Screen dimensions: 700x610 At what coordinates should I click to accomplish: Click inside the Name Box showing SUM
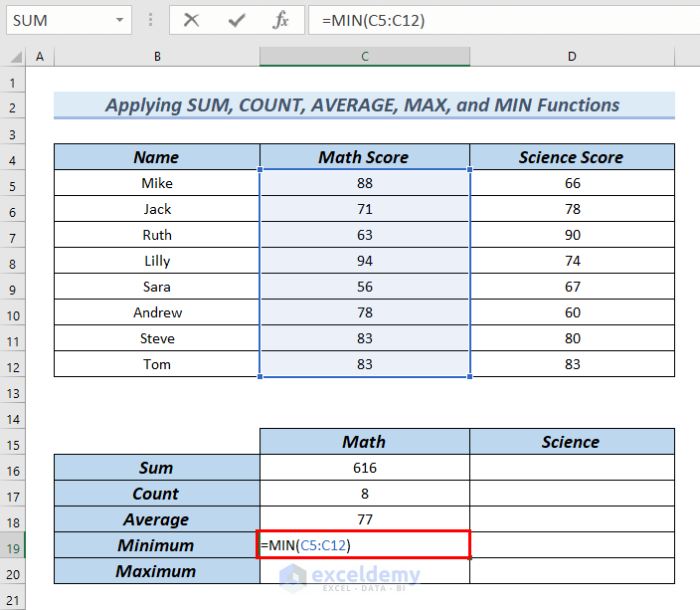click(x=55, y=20)
